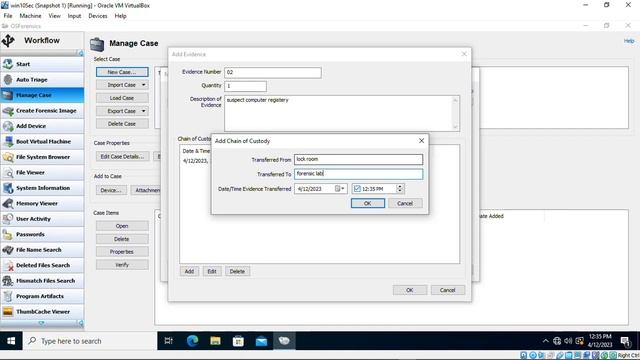
Task: Click the Load Case button
Action: pyautogui.click(x=122, y=98)
